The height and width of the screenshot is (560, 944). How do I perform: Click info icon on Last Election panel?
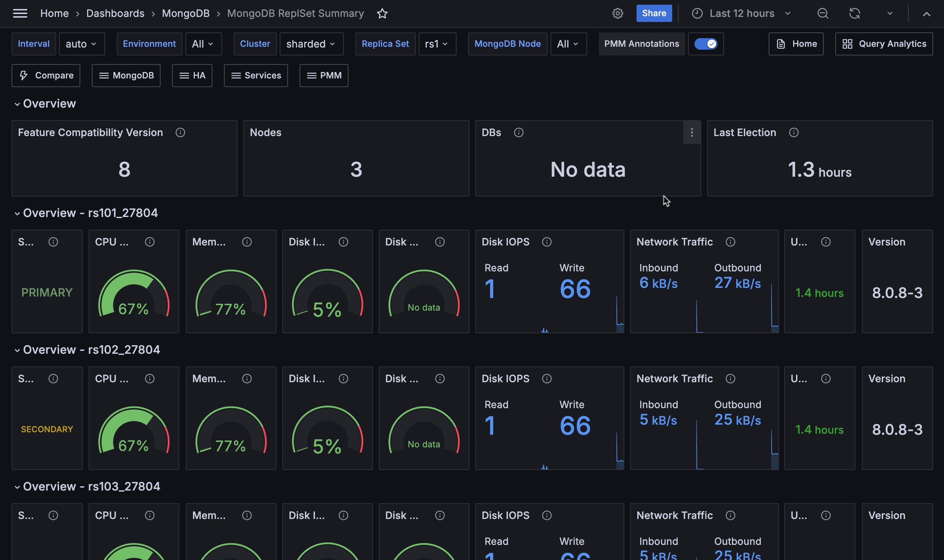pyautogui.click(x=794, y=132)
